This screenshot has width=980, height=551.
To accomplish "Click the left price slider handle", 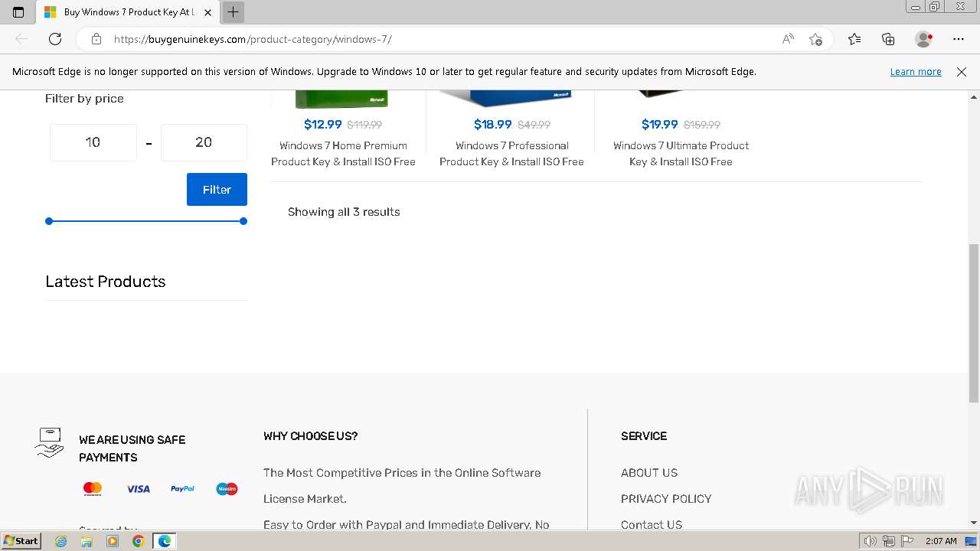I will [49, 221].
